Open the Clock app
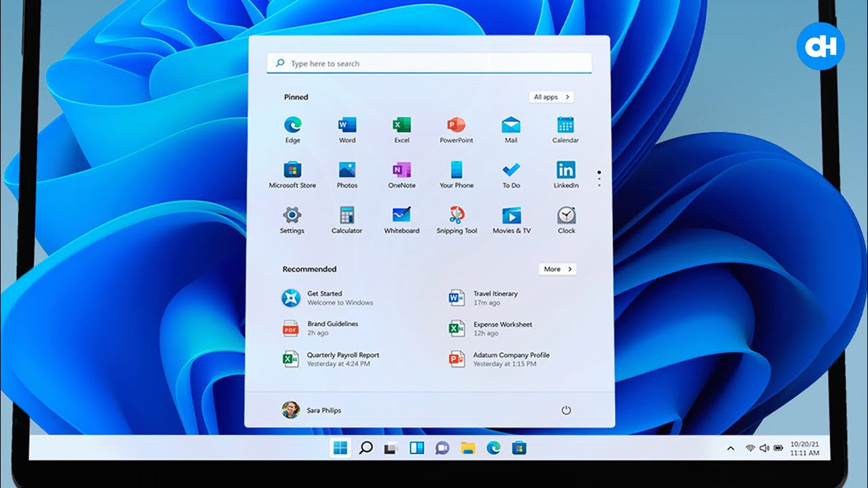 (566, 220)
